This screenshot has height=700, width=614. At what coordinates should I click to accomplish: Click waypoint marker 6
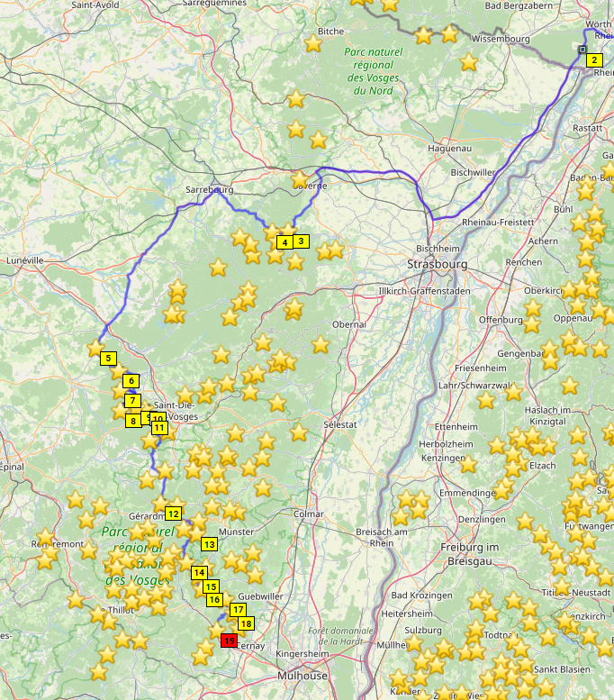tap(131, 381)
